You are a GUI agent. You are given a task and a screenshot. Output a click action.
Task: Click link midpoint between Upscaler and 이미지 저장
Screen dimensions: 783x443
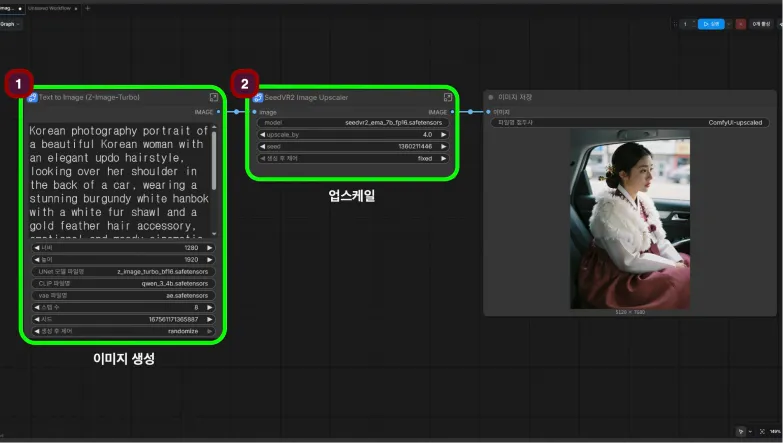[470, 112]
